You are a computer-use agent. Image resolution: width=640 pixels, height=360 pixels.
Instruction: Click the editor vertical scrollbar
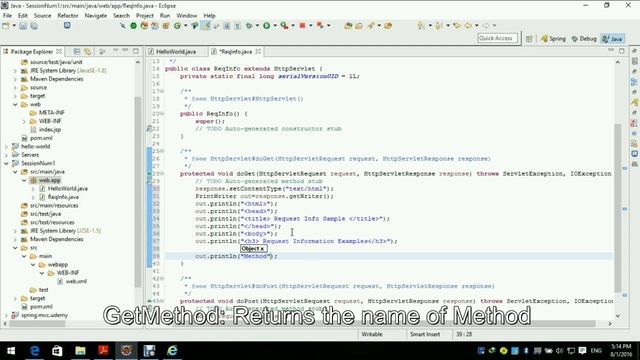point(618,208)
